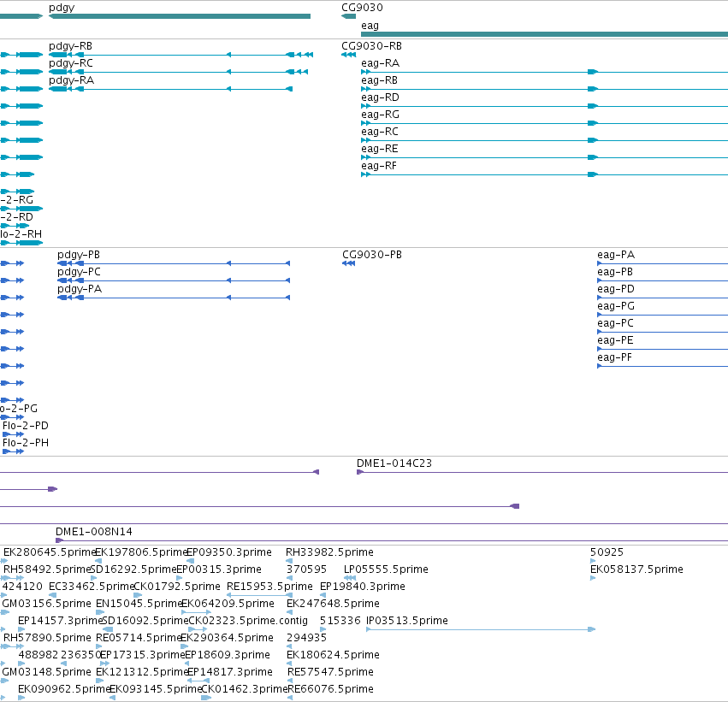Click the eag gene label
This screenshot has width=728, height=702.
370,26
